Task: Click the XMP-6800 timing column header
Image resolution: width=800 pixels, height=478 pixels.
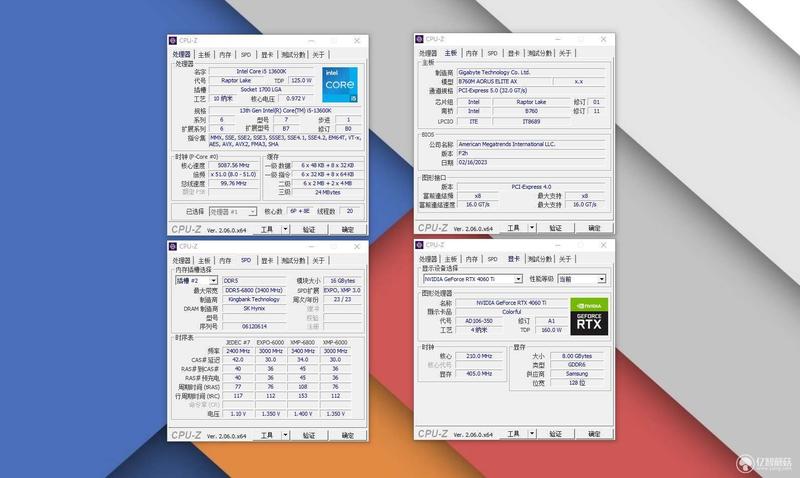Action: click(303, 342)
